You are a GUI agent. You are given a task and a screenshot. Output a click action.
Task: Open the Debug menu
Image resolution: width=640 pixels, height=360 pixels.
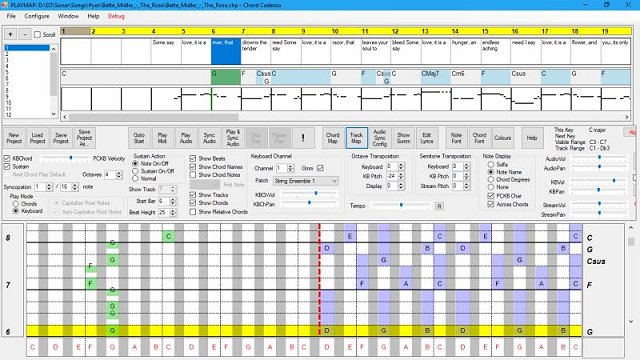(116, 16)
